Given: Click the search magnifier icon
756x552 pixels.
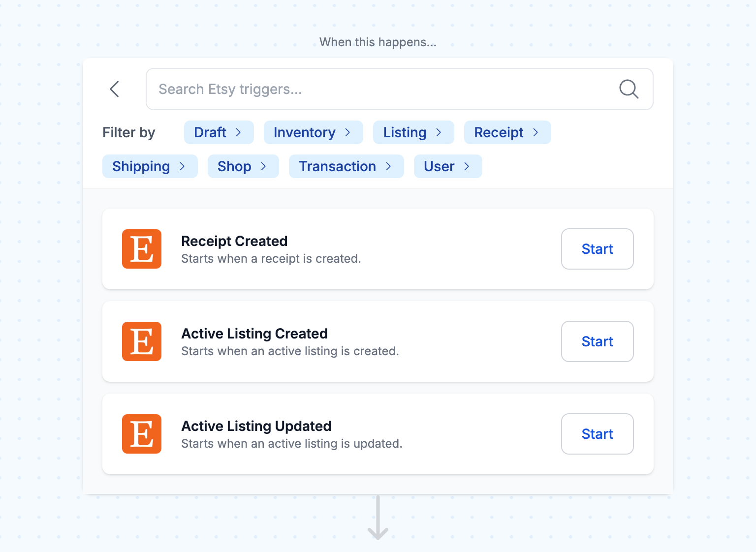Looking at the screenshot, I should tap(629, 89).
